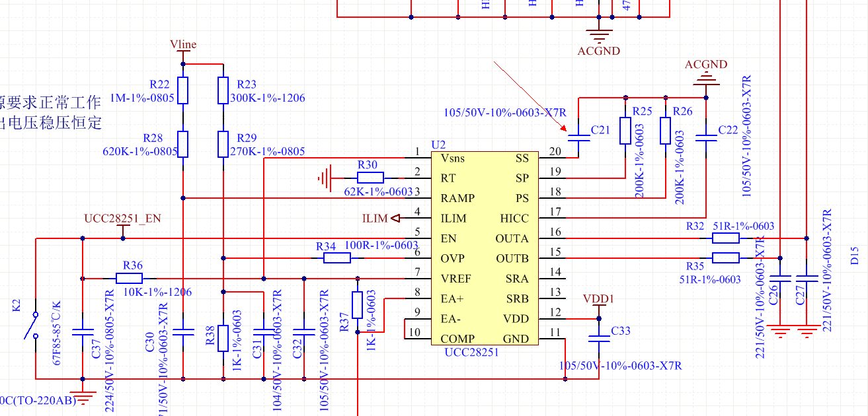
Task: Select capacitor C30 symbol
Action: click(x=183, y=331)
